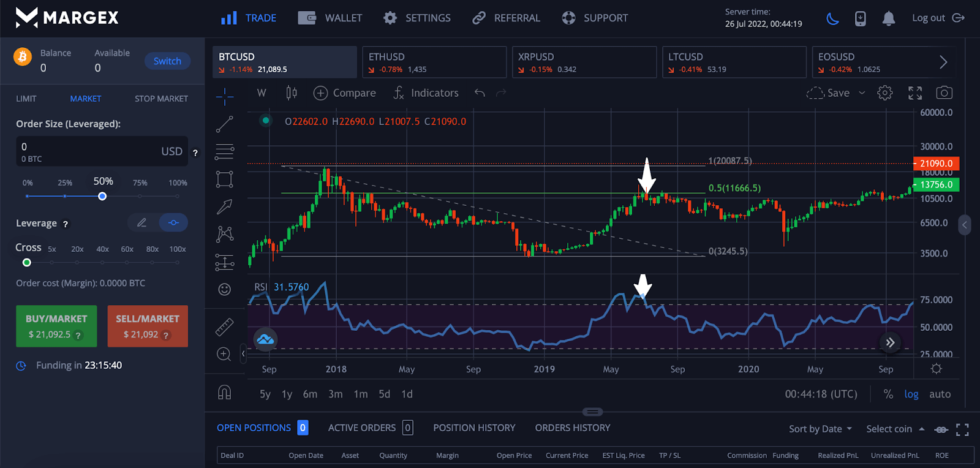Click the SELL/MARKET button
Screen dimensions: 980x468
(148, 326)
